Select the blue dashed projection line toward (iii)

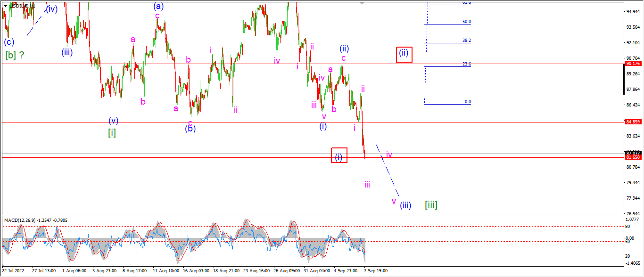[388, 170]
